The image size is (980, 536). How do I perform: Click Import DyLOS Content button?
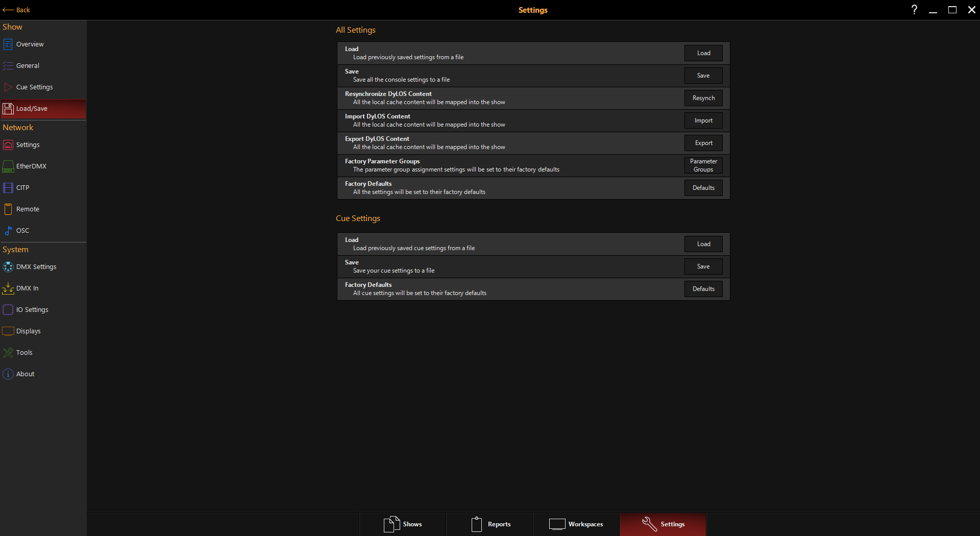coord(703,120)
